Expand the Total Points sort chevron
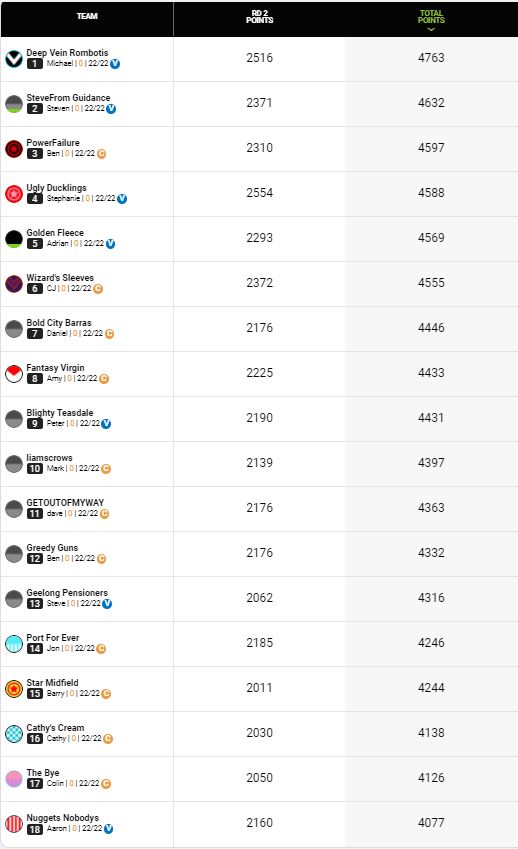 [x=431, y=29]
